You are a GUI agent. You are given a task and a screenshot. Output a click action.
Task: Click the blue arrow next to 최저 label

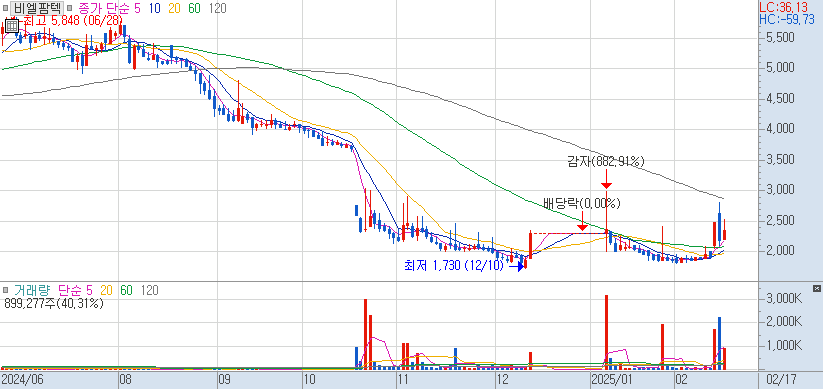(516, 266)
